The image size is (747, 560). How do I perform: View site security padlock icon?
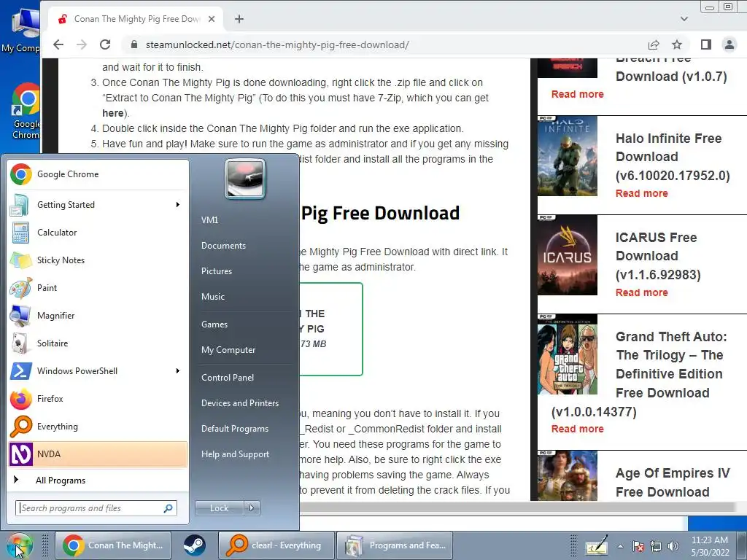(134, 44)
